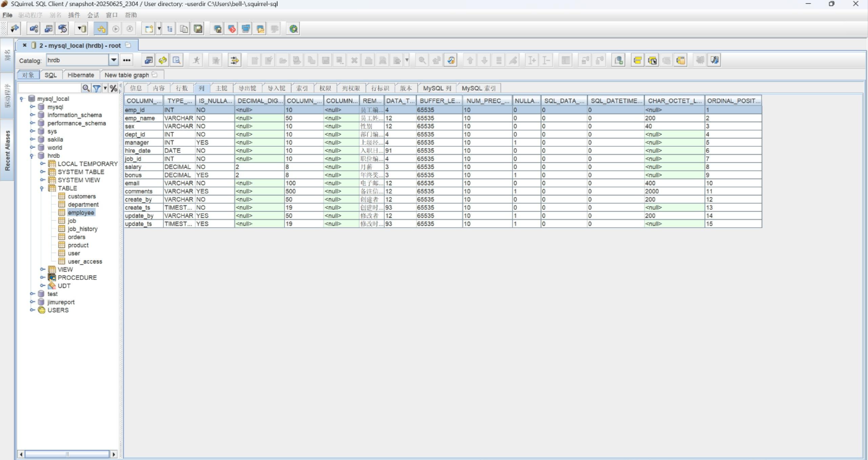This screenshot has height=460, width=868.
Task: Click the right arrow of tree horizontal scrollbar
Action: click(x=114, y=454)
